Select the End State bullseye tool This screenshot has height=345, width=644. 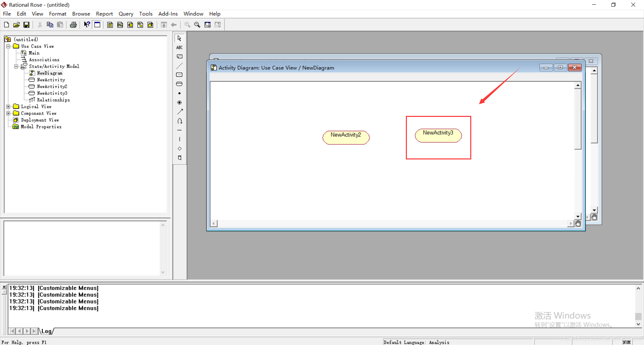[179, 102]
